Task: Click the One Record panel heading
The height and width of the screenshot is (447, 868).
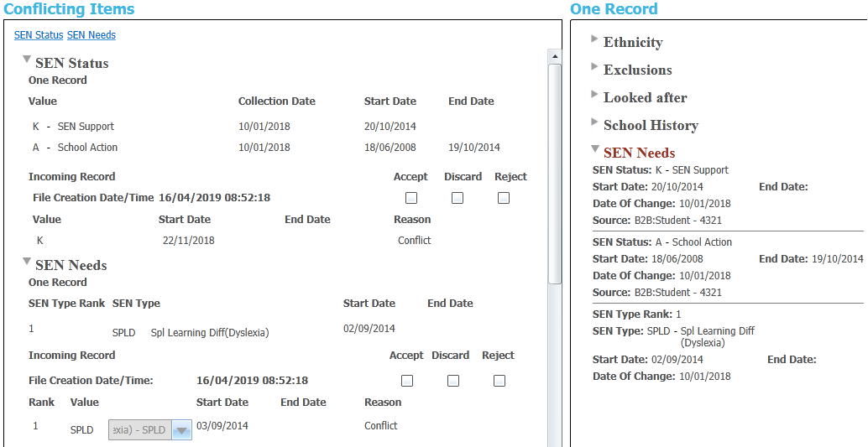Action: coord(614,9)
